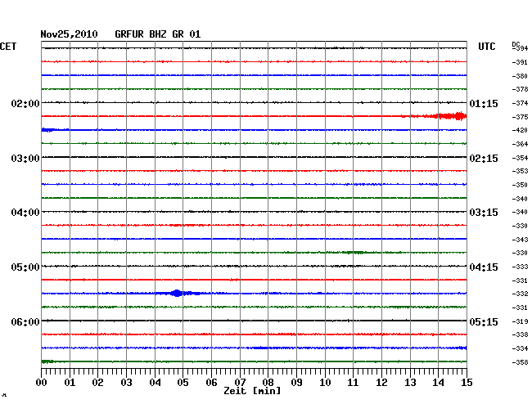
Task: Click the DC offset value -358
Action: [520, 362]
